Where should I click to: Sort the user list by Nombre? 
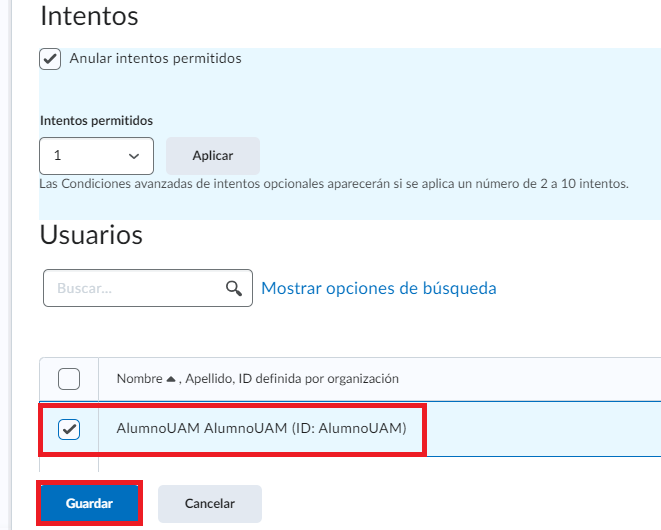[139, 379]
